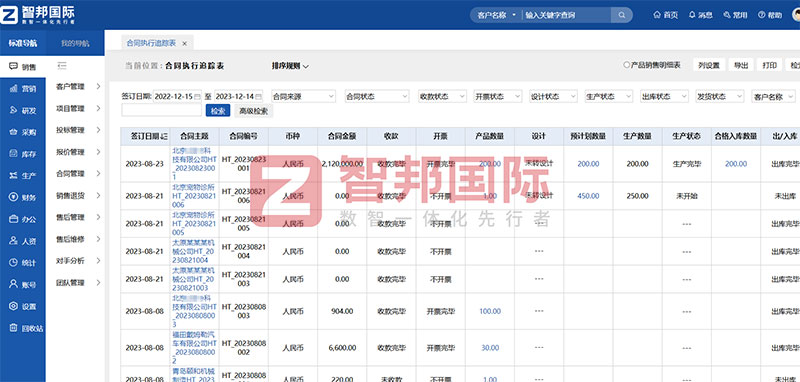Open 常用 shortcuts in top bar
The image size is (800, 382).
(735, 15)
